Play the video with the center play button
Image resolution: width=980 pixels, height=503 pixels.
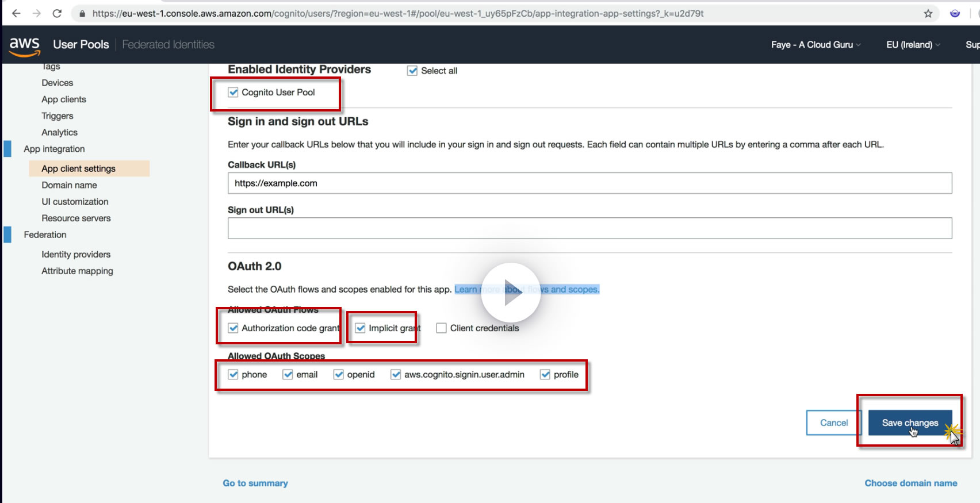[x=511, y=292]
